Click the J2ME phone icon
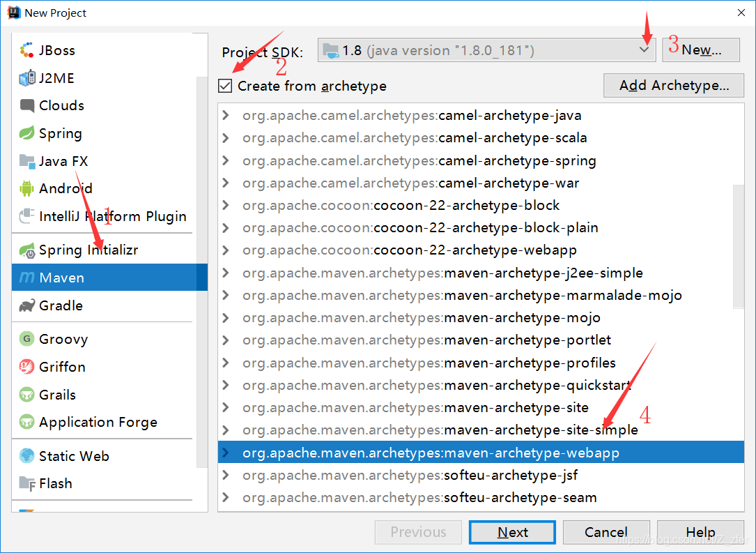Image resolution: width=756 pixels, height=553 pixels. click(x=26, y=77)
